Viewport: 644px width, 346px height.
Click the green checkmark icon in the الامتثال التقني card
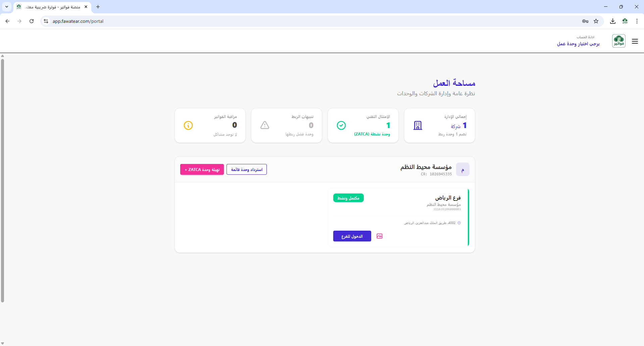tap(341, 125)
